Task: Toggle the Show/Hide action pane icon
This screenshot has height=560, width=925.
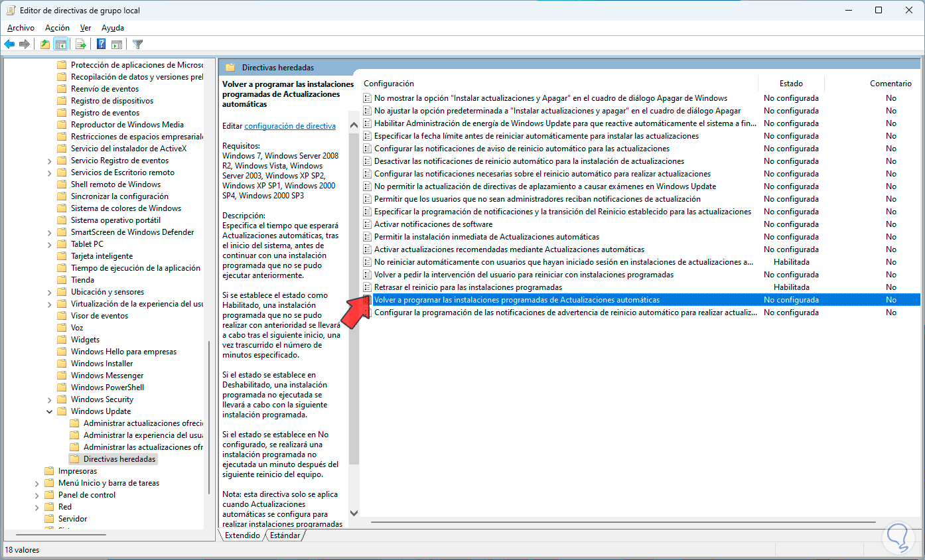Action: click(117, 44)
